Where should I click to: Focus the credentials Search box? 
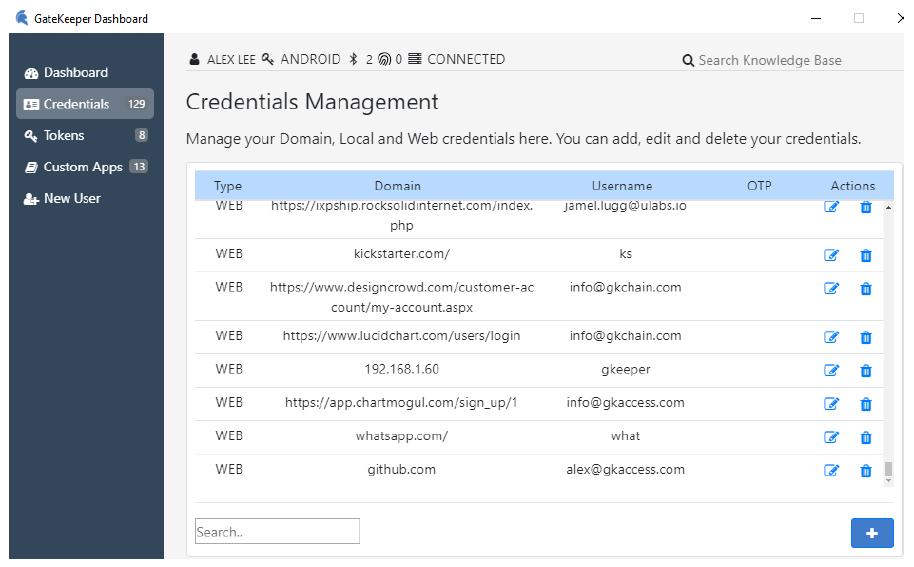coord(277,532)
